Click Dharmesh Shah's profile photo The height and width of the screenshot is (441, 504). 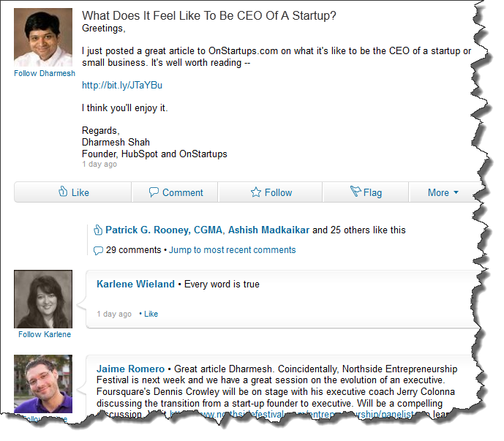click(43, 37)
